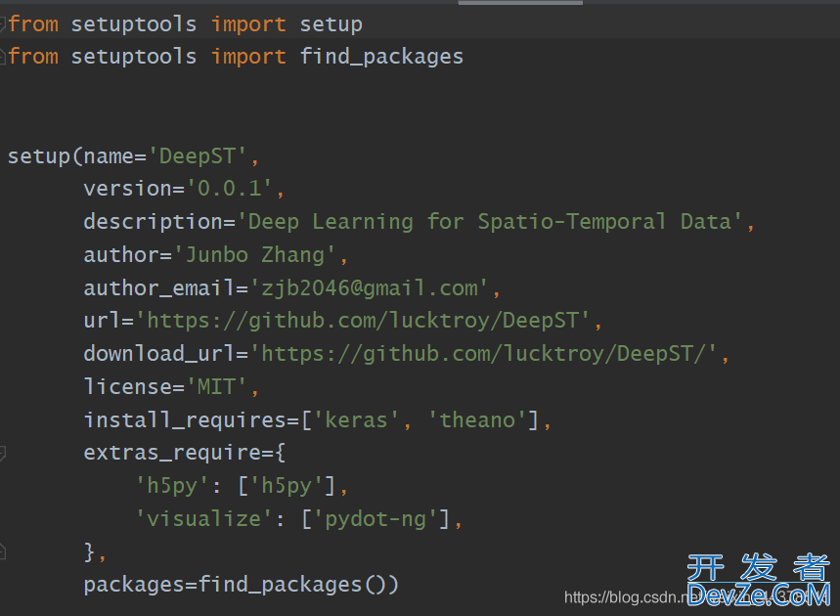Click the 'DeepST' name string
This screenshot has height=616, width=840.
[x=198, y=156]
